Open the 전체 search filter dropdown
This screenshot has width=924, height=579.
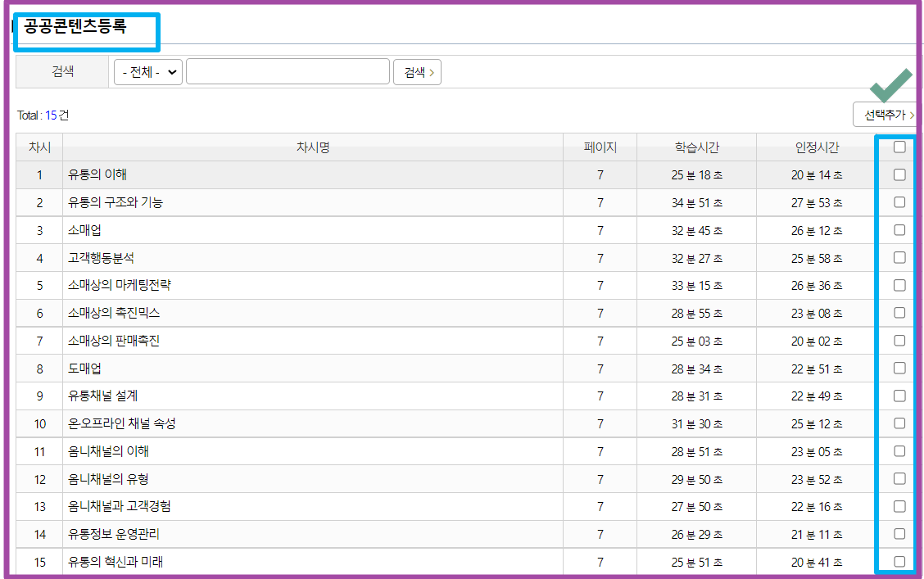tap(148, 72)
